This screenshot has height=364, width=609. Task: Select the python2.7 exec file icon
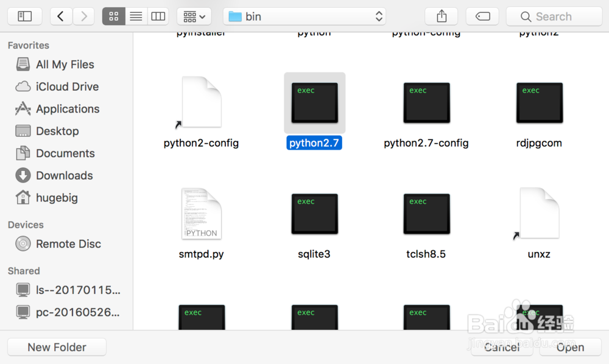pyautogui.click(x=315, y=103)
